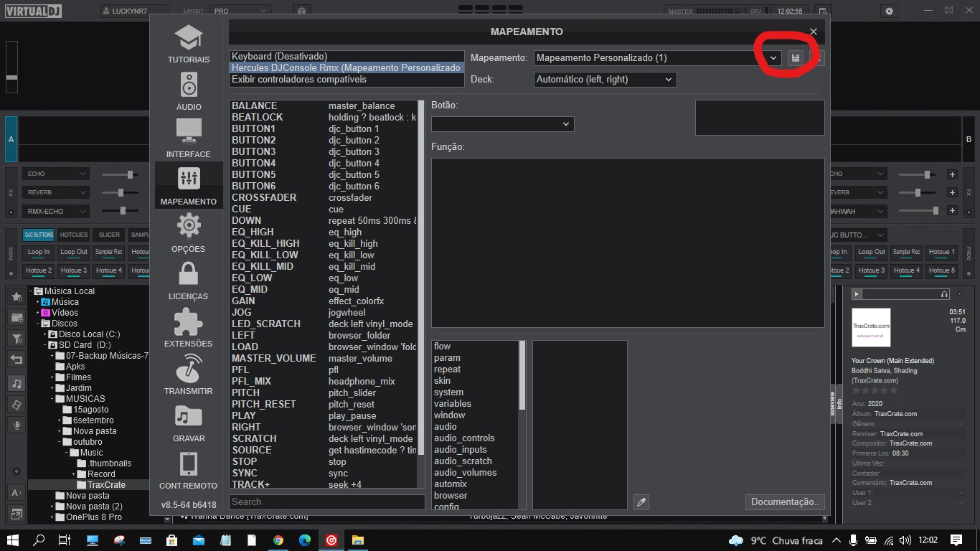Select the Mapeamento settings section
The image size is (980, 551).
(x=189, y=186)
